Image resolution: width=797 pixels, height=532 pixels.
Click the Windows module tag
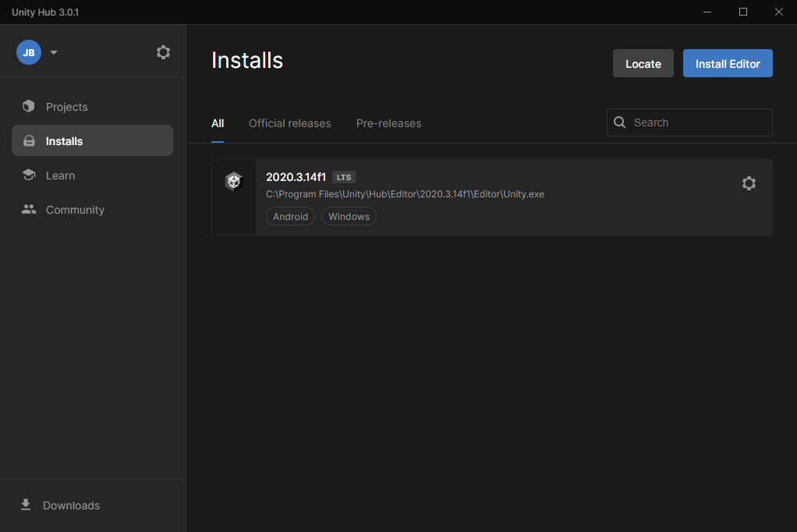tap(349, 216)
